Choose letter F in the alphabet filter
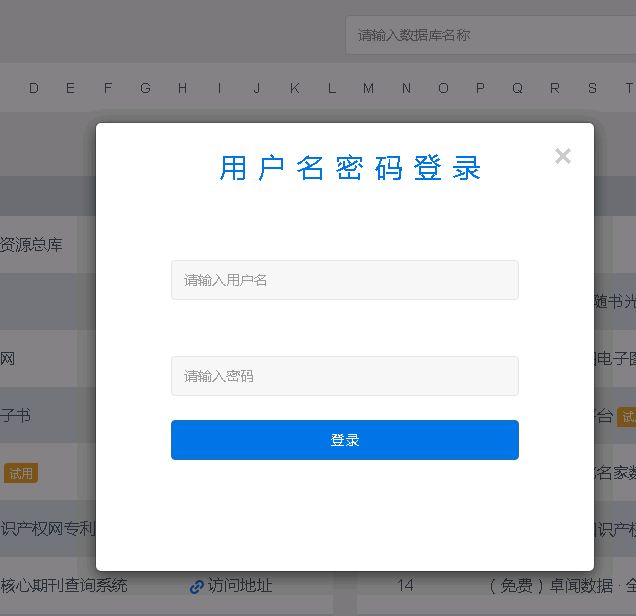This screenshot has width=636, height=616. click(108, 88)
